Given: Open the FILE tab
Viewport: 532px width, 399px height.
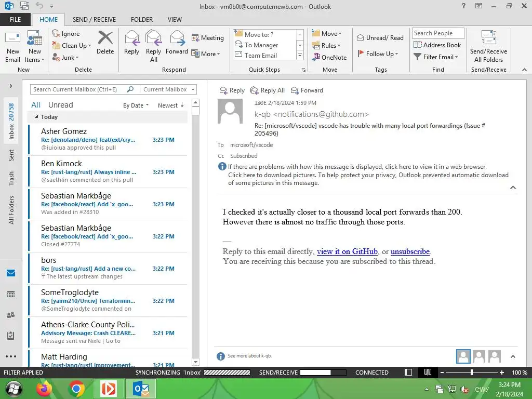Looking at the screenshot, I should point(15,20).
